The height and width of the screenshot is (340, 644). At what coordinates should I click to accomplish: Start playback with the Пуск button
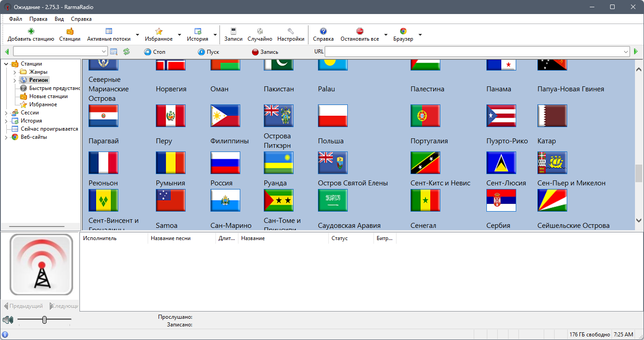pyautogui.click(x=208, y=52)
